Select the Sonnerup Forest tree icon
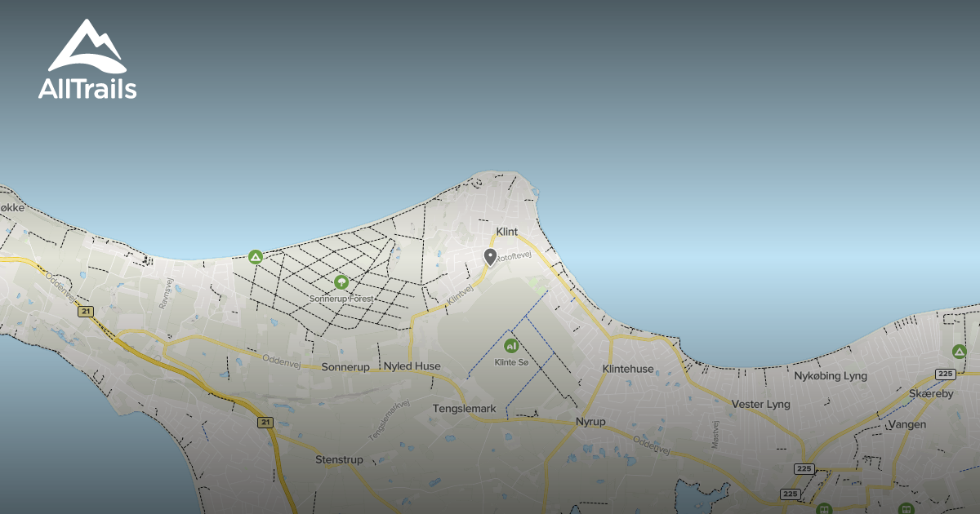Viewport: 980px width, 514px height. point(341,282)
